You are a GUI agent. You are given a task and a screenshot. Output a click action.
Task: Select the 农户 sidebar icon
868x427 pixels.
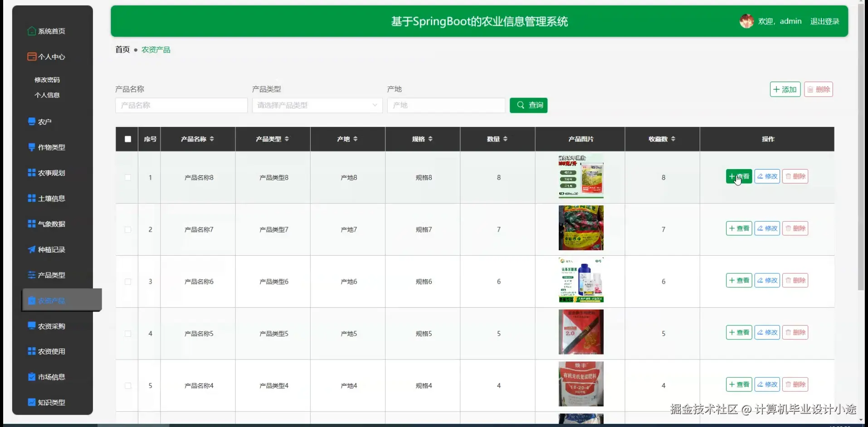(x=32, y=121)
